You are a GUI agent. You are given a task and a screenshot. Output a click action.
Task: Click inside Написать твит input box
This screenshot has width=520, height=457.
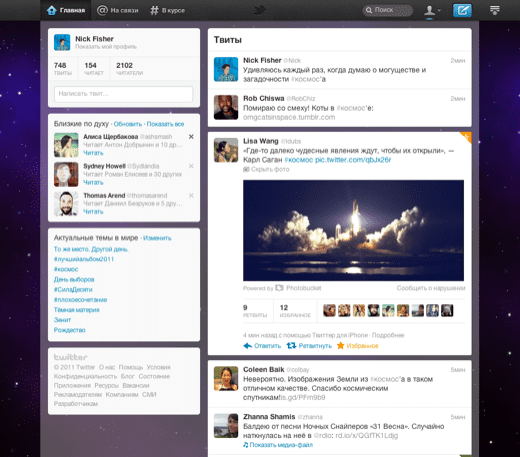(123, 94)
